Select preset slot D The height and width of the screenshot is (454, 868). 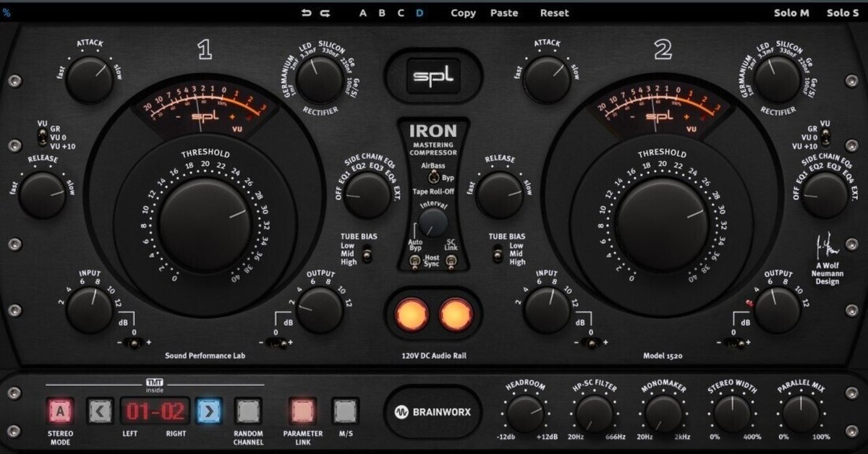pyautogui.click(x=420, y=13)
